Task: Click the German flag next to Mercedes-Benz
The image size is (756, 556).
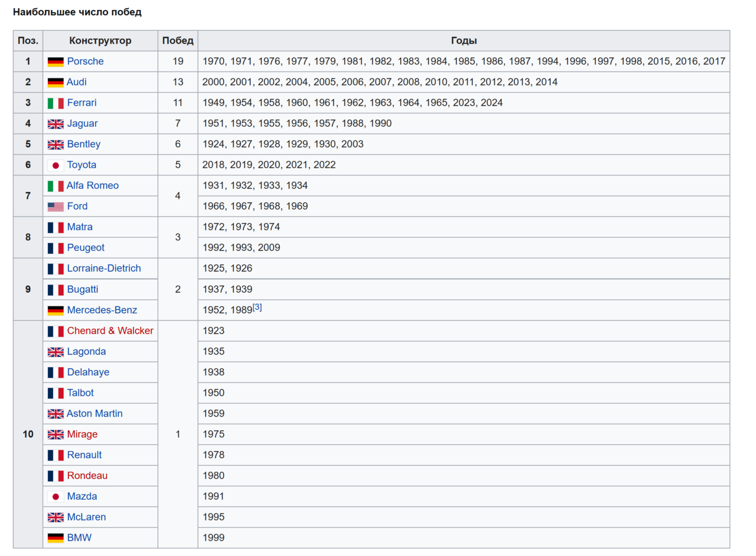Action: (x=56, y=310)
